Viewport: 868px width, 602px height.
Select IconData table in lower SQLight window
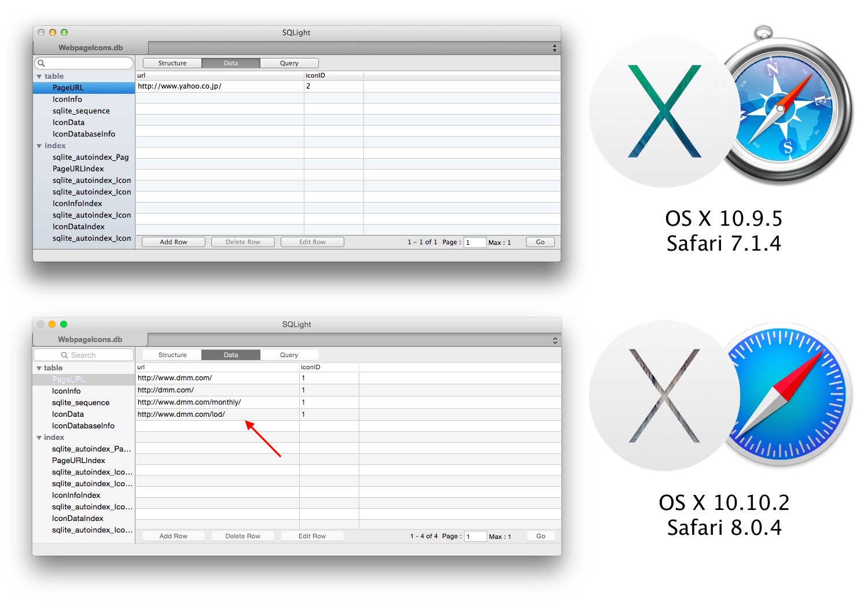coord(84,414)
